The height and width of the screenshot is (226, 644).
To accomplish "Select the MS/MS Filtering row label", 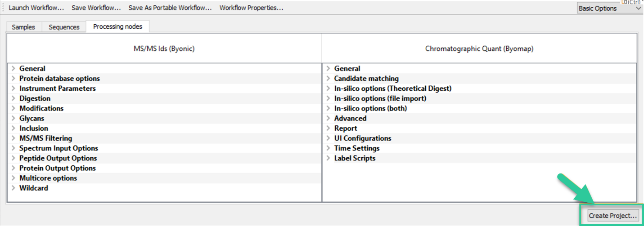I will point(45,138).
